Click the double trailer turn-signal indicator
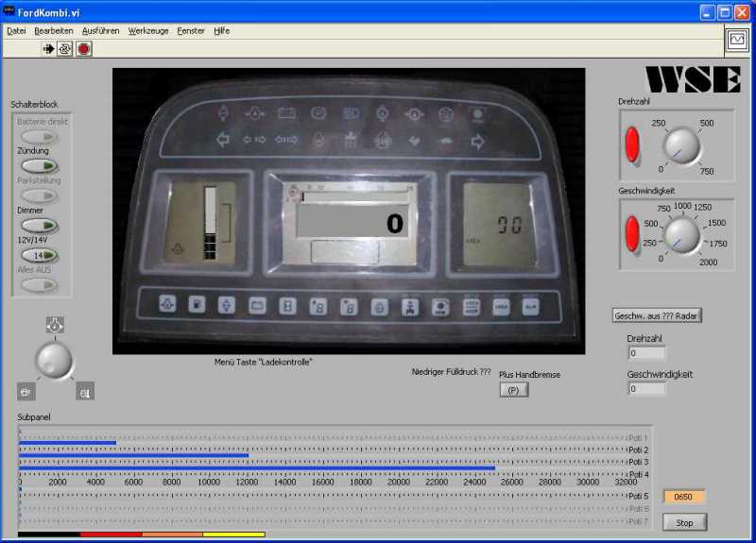Image resolution: width=756 pixels, height=543 pixels. pyautogui.click(x=286, y=140)
